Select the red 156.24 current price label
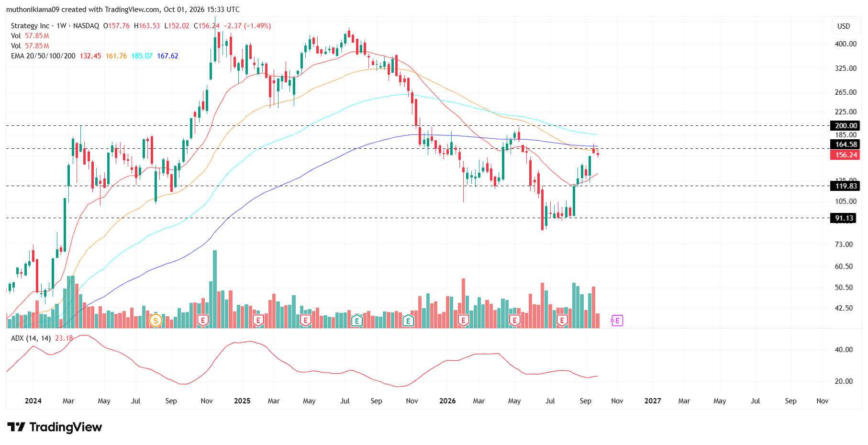 846,155
